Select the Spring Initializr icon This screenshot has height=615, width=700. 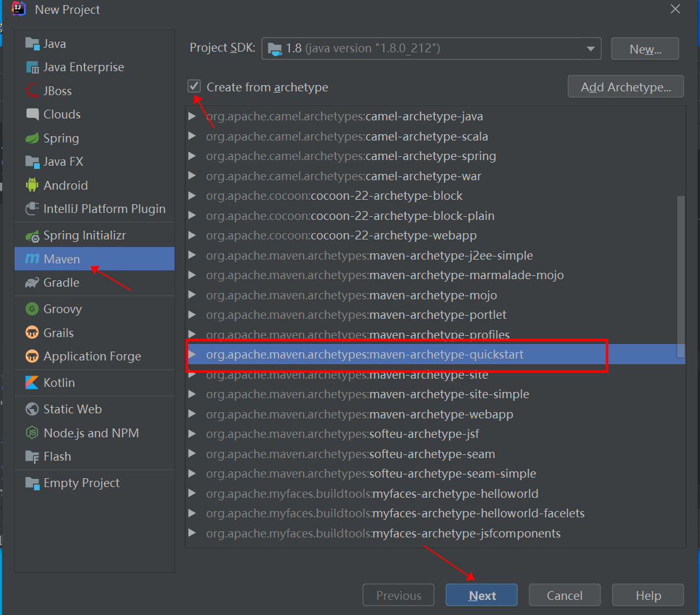click(32, 236)
